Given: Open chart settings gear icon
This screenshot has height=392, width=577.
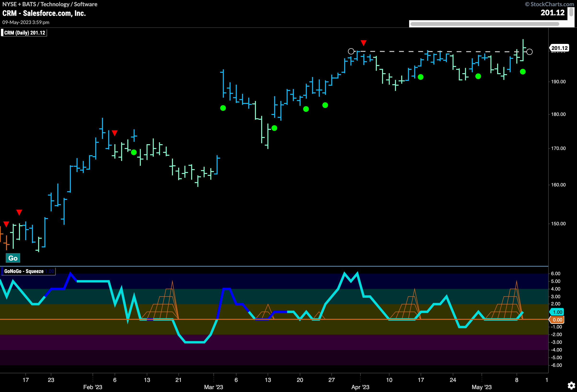Looking at the screenshot, I should [x=571, y=386].
